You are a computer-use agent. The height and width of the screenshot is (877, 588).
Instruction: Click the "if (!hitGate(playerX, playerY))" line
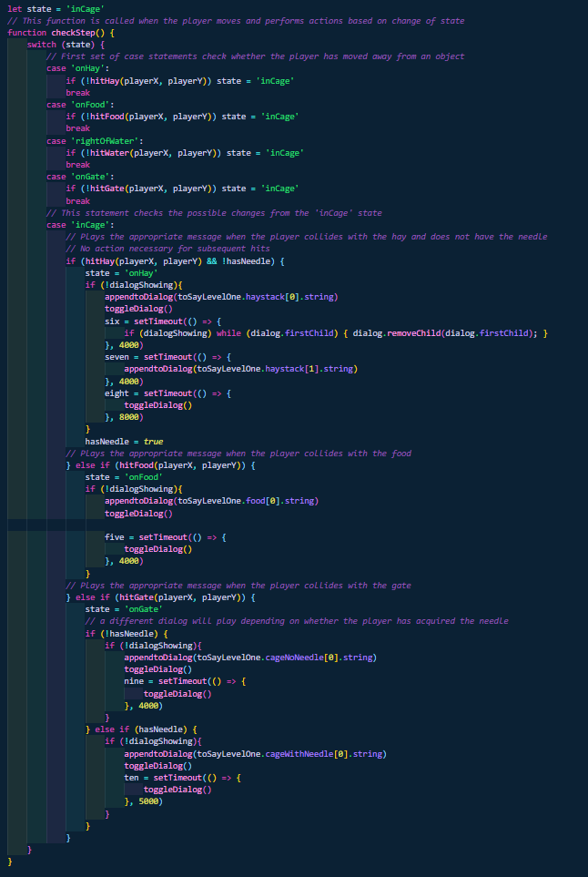[x=182, y=189]
